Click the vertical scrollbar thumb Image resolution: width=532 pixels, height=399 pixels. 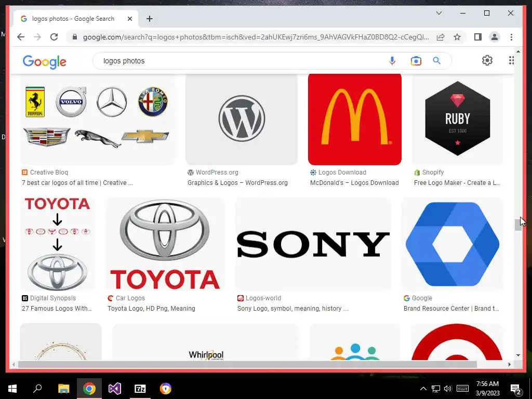(x=518, y=225)
